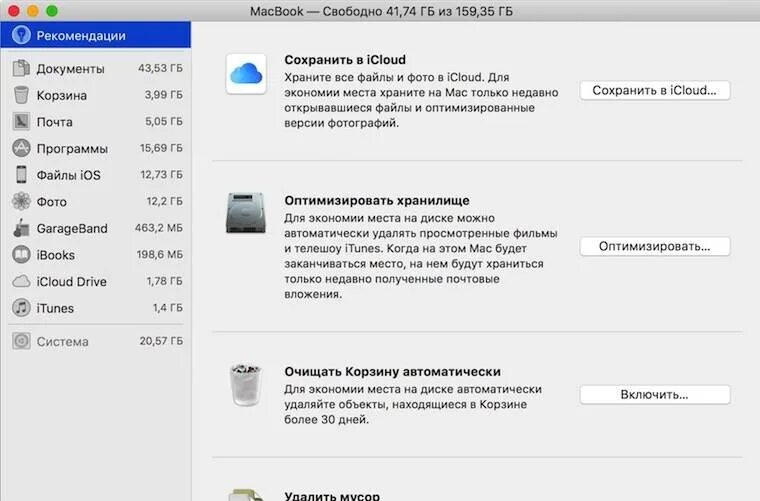Viewport: 760px width, 501px height.
Task: Click the iBooks book icon
Action: [21, 254]
